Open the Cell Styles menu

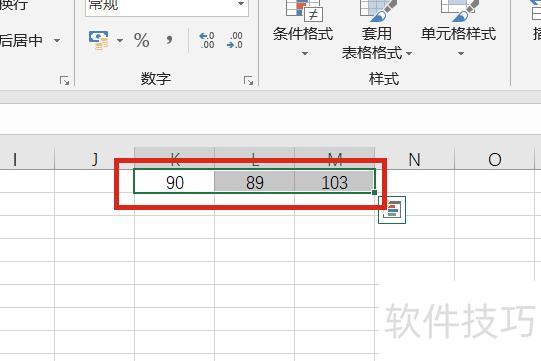[x=459, y=28]
